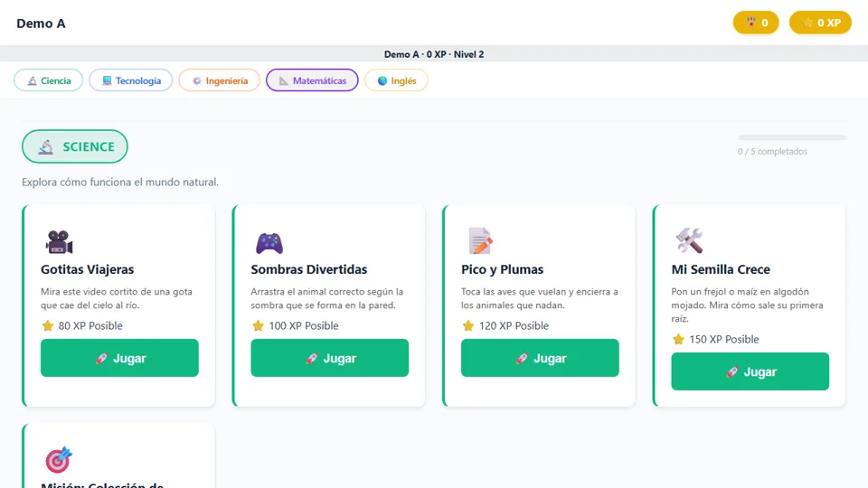Click the hammer and wrench icon on Mi Semilla Crece
Screen dimensions: 868x488
click(689, 240)
